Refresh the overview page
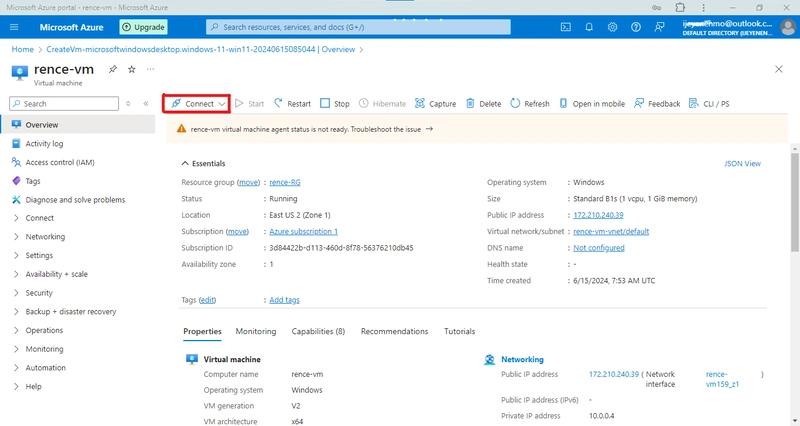This screenshot has height=426, width=800. (x=530, y=104)
